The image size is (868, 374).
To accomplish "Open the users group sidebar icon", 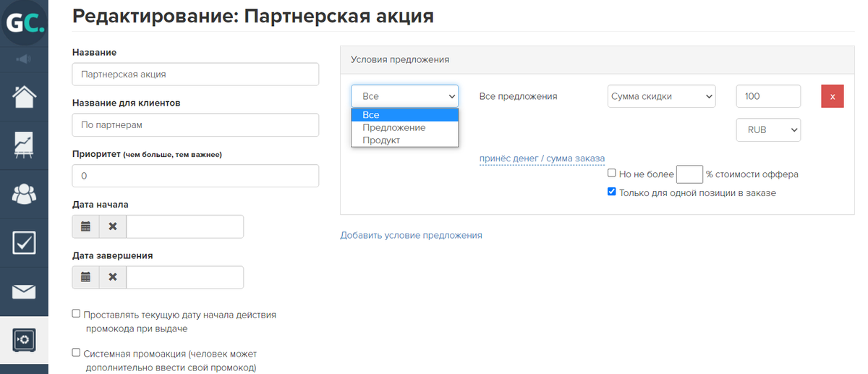I will (24, 193).
